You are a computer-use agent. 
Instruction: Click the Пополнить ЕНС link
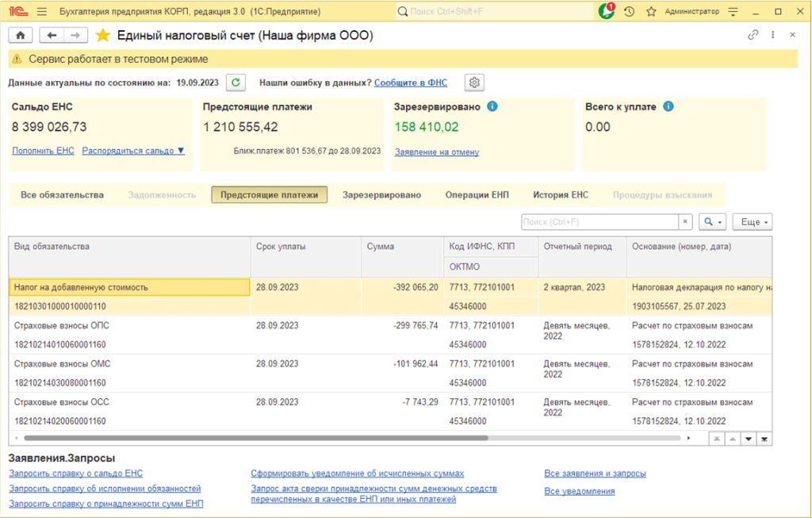click(43, 151)
